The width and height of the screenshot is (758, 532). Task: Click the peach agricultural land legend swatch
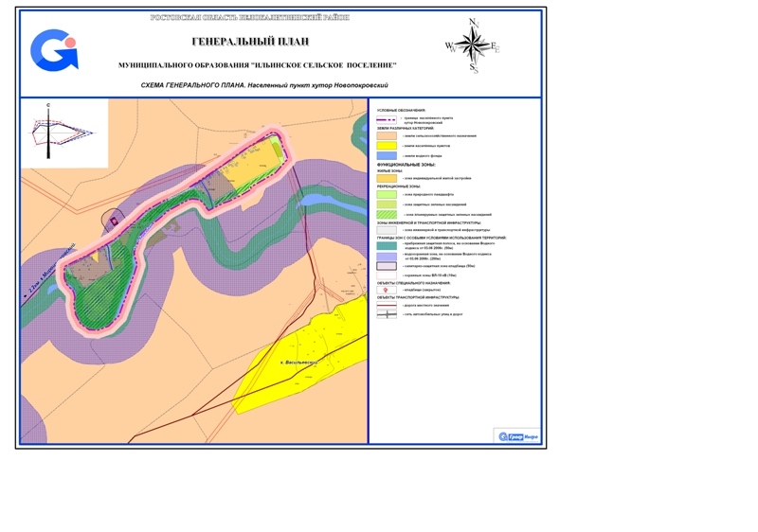pyautogui.click(x=387, y=135)
